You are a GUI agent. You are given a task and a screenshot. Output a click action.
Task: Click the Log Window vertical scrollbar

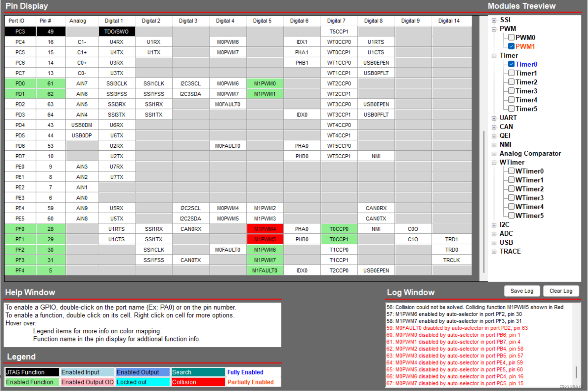click(576, 372)
